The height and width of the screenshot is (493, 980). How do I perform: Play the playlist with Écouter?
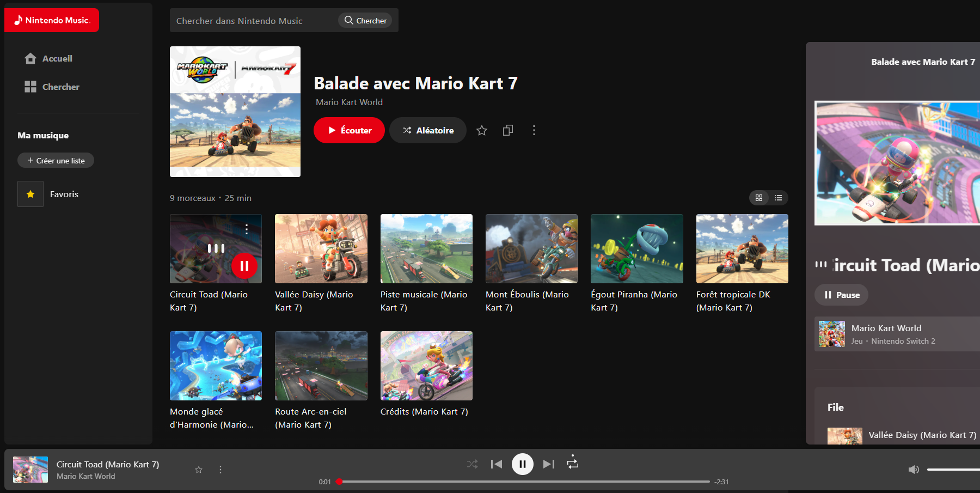pos(349,130)
